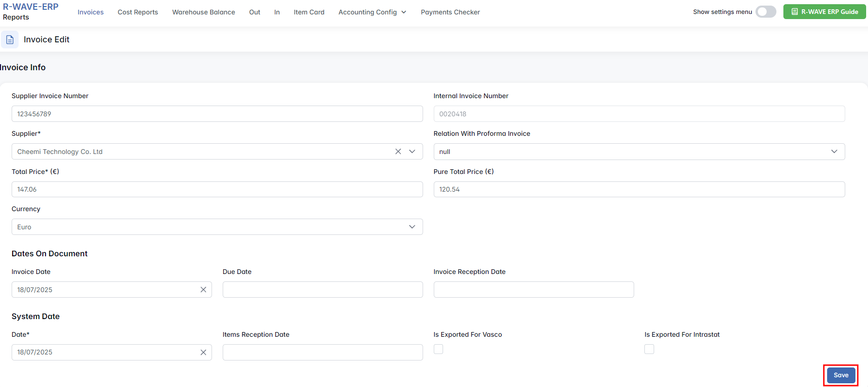Go to the Invoices tab

tap(91, 12)
